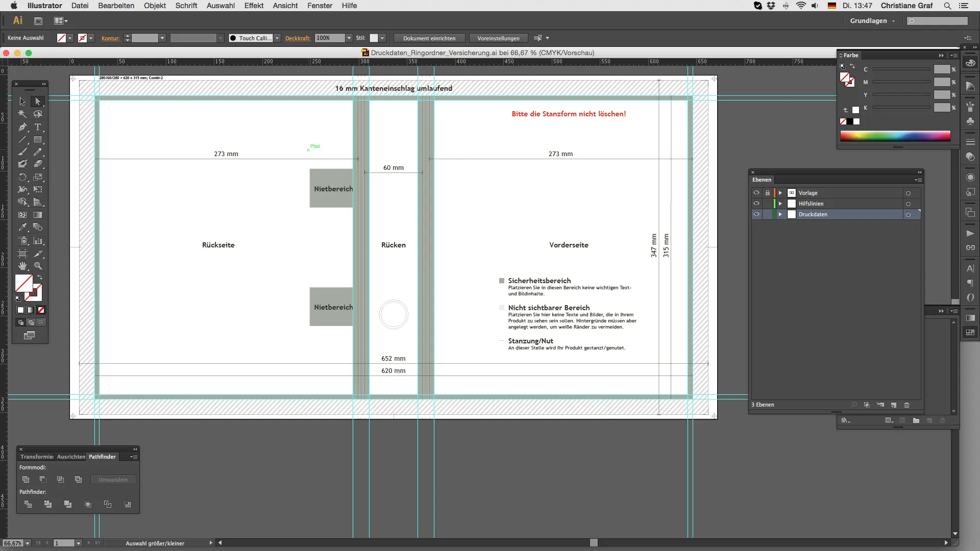Click the Voreinstellungen button
Screen dimensions: 980x551
[x=498, y=38]
